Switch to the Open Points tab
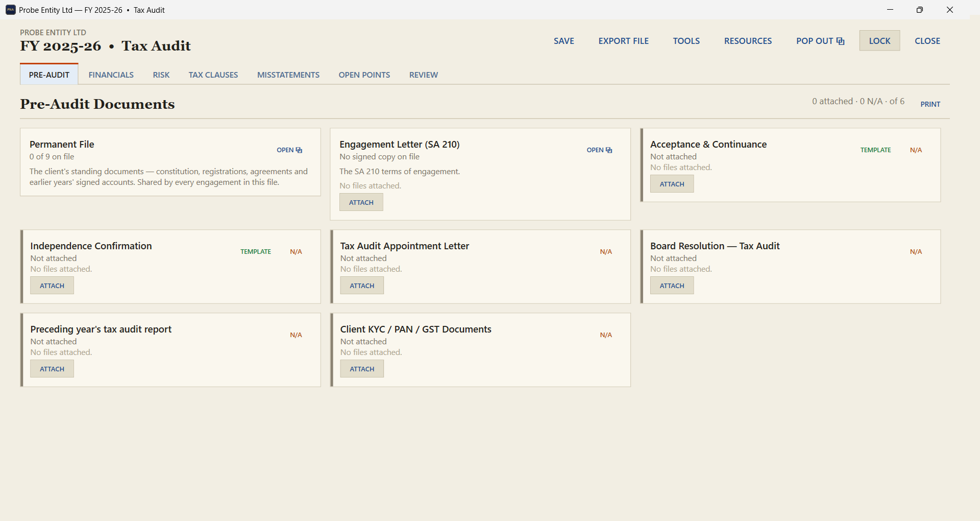The image size is (980, 521). pyautogui.click(x=364, y=75)
